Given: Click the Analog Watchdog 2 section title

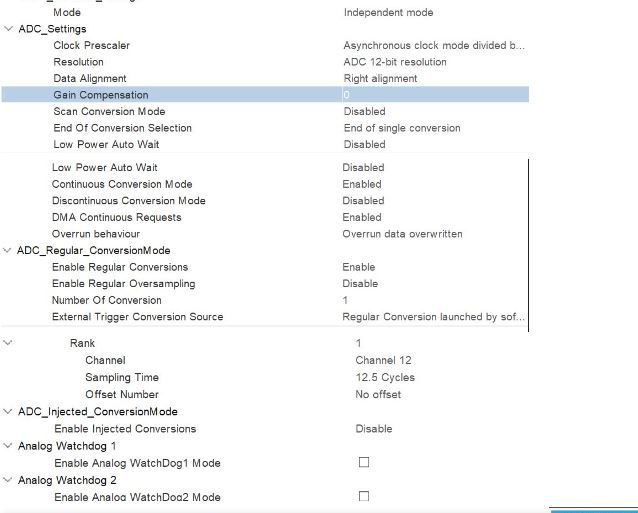Looking at the screenshot, I should coord(67,480).
